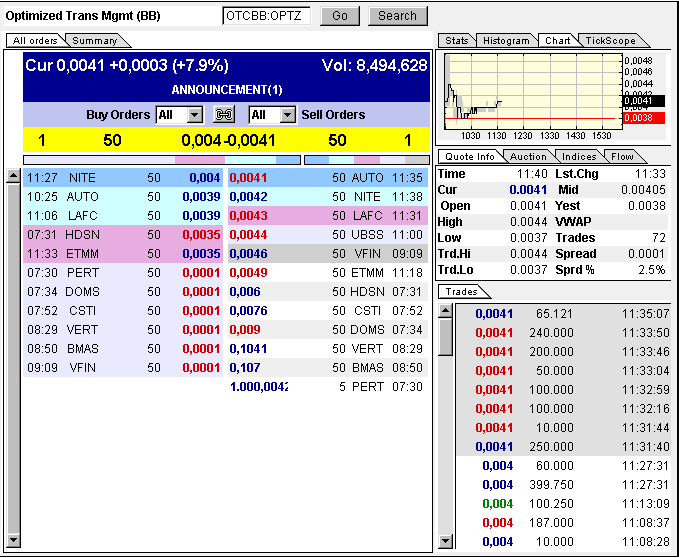Switch to the Auction tab
The height and width of the screenshot is (558, 679).
528,157
